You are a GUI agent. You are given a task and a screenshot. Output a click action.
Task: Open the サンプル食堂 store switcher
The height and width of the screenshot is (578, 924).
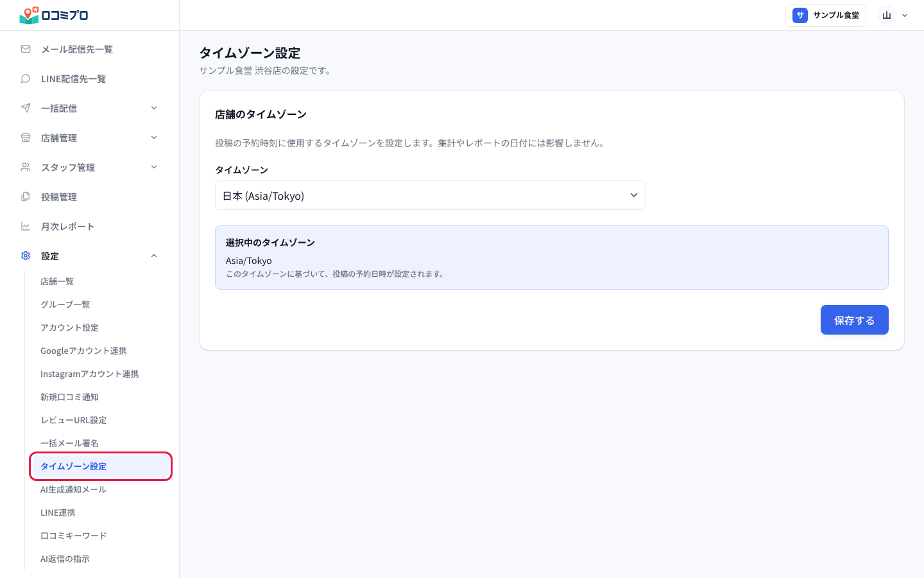click(826, 15)
